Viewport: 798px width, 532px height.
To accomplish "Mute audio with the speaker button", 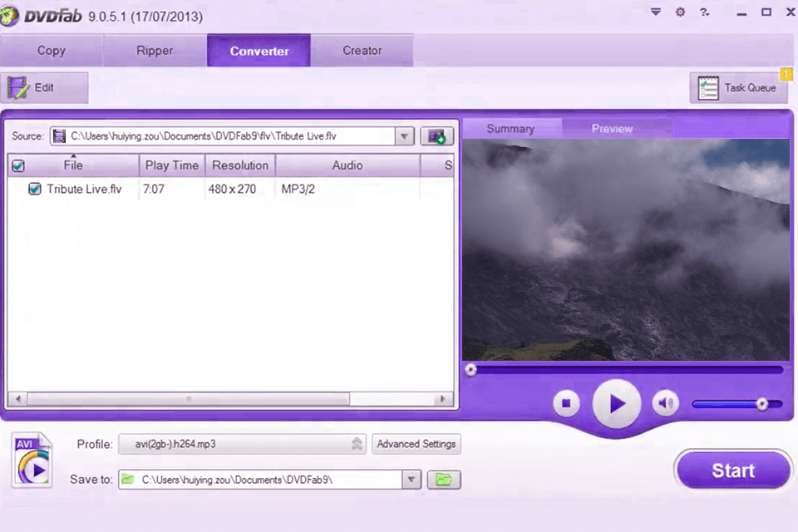I will pos(665,403).
